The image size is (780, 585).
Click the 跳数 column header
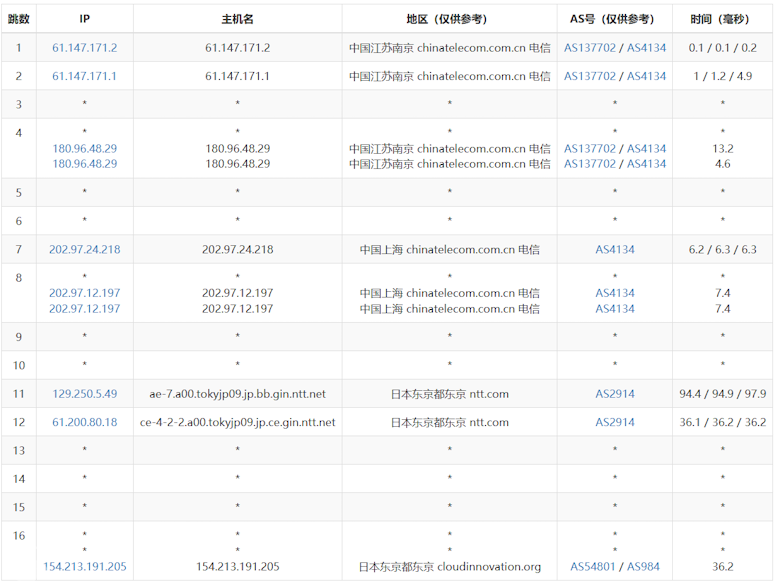click(x=19, y=19)
